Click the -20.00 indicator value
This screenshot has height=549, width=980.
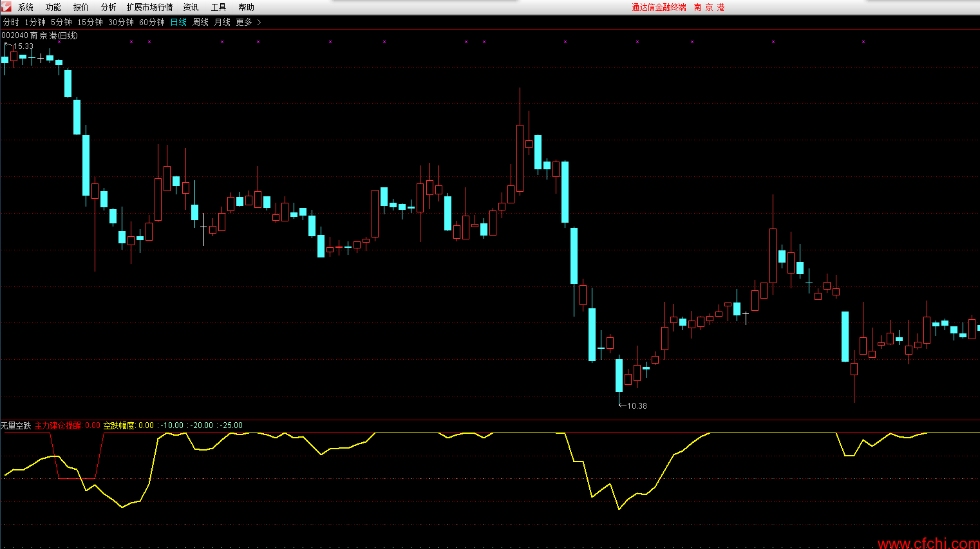point(202,425)
